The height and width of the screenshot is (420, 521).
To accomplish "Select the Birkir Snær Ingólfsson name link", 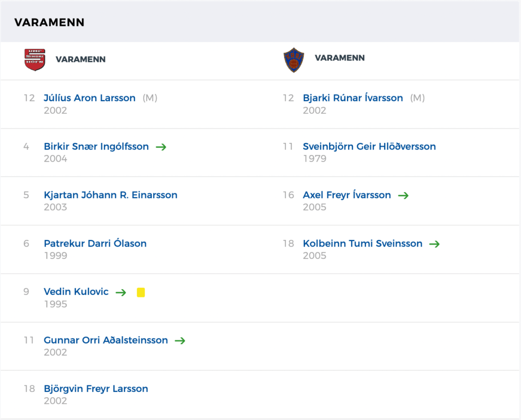I will coord(96,146).
